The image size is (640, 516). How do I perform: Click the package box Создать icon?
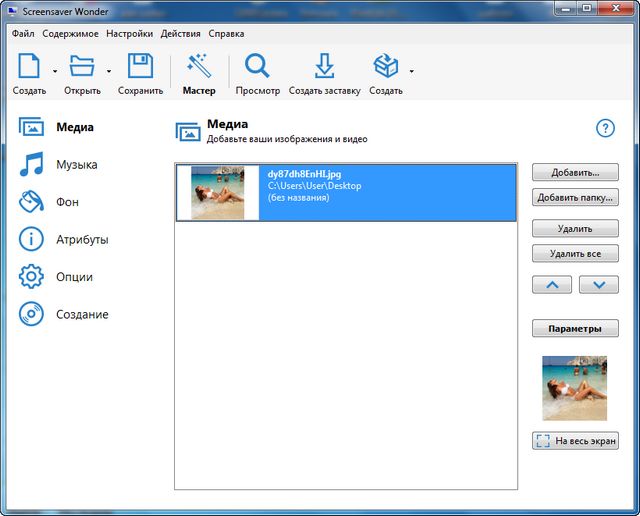click(x=385, y=67)
